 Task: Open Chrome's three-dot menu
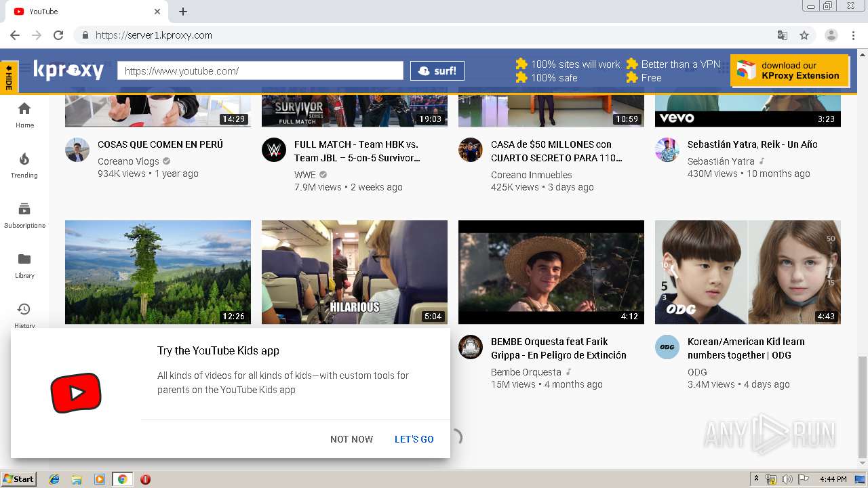[x=854, y=35]
